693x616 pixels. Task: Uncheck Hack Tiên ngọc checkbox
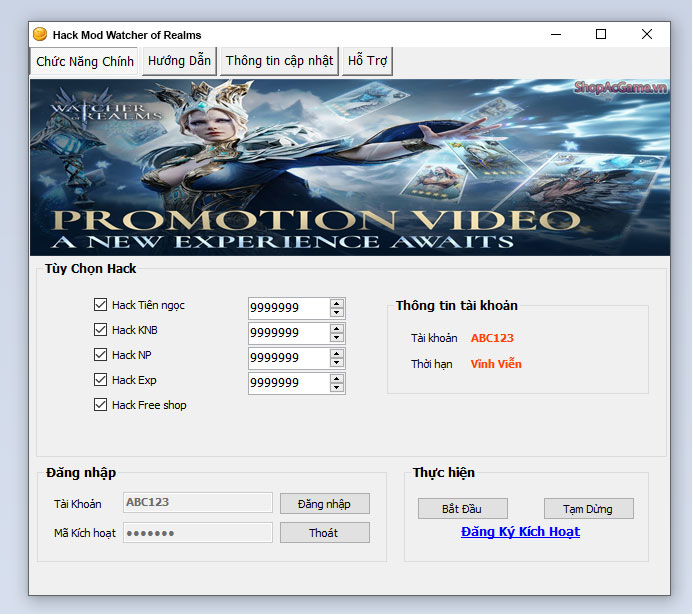click(x=100, y=304)
